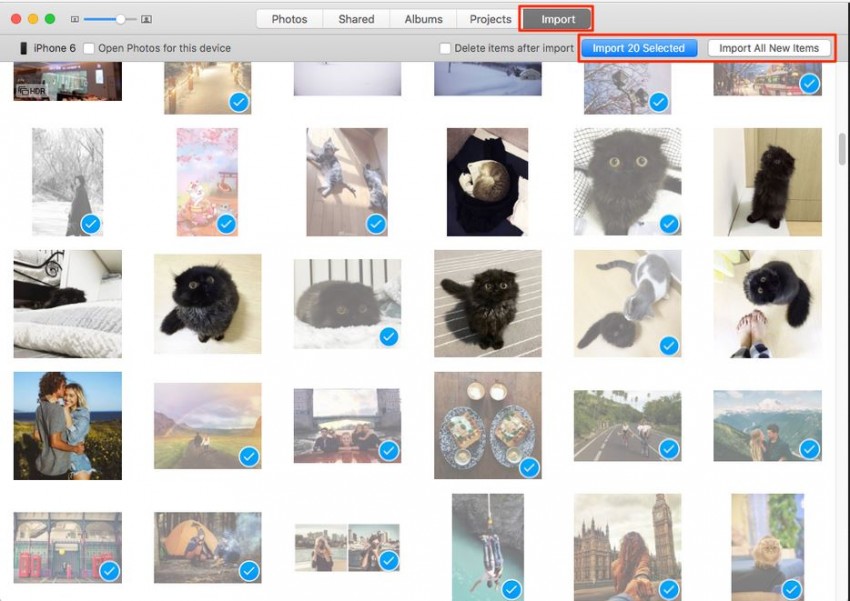
Task: Open the Projects tab
Action: (x=490, y=19)
